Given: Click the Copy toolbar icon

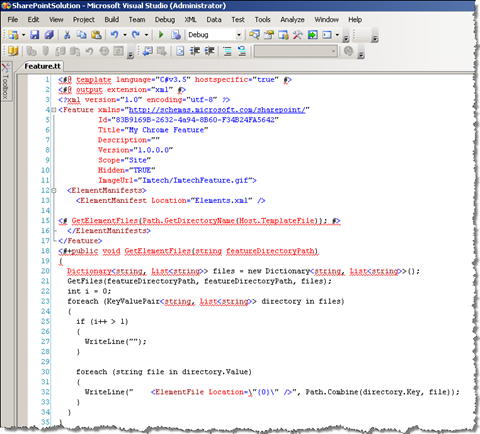Looking at the screenshot, I should (82, 35).
